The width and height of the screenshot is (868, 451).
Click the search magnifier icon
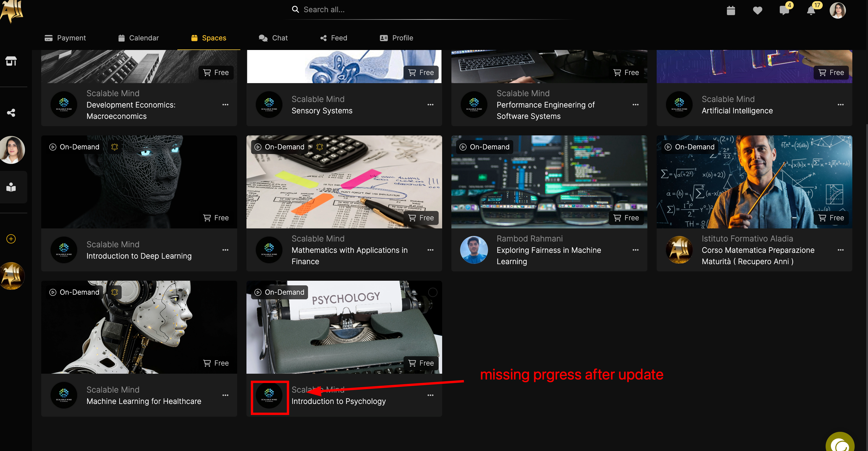click(296, 10)
